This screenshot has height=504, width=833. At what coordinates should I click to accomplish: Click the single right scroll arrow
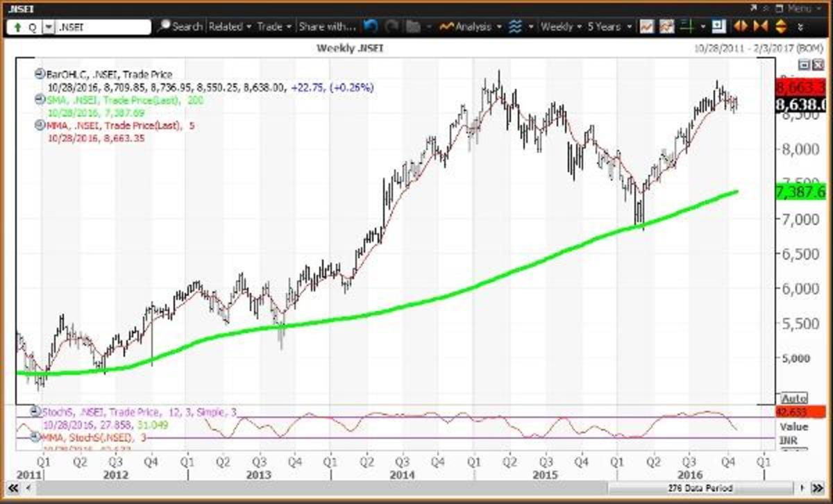click(x=803, y=487)
